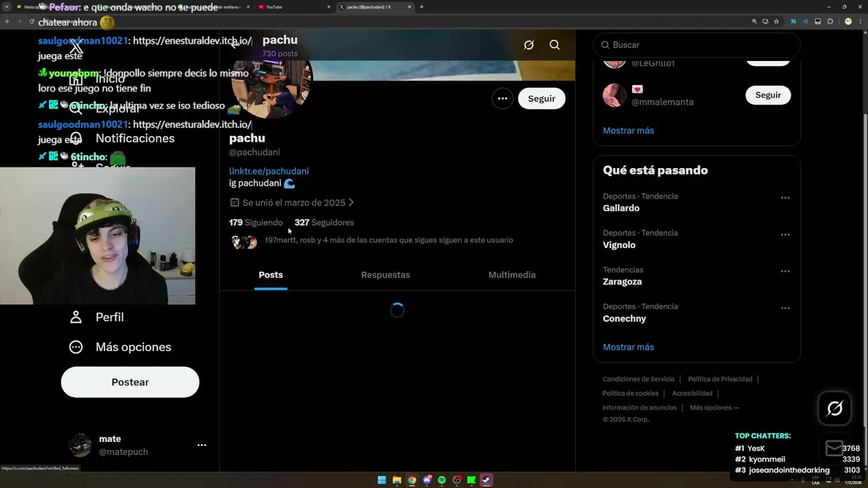Open the Windows Start button
The image size is (868, 488).
coord(382,481)
